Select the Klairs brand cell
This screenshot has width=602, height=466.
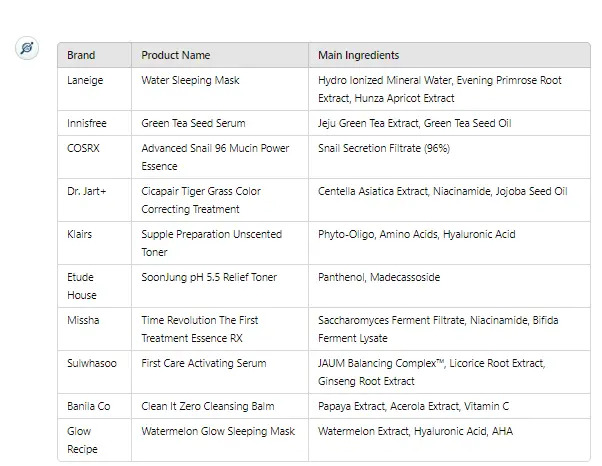tap(81, 234)
